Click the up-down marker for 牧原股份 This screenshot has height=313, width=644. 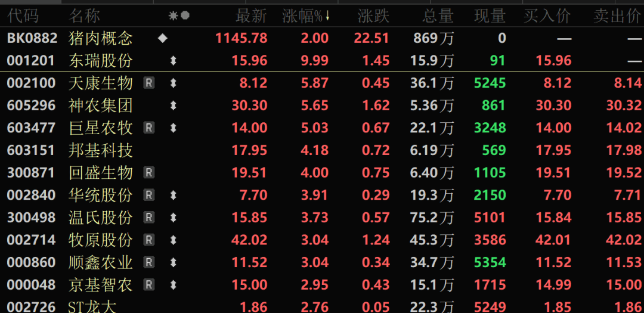coord(174,240)
